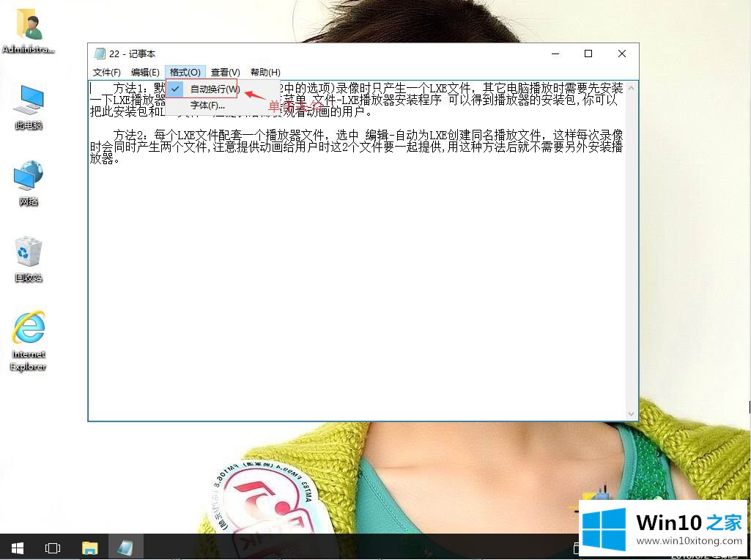Open File Explorer from the taskbar

pyautogui.click(x=89, y=547)
